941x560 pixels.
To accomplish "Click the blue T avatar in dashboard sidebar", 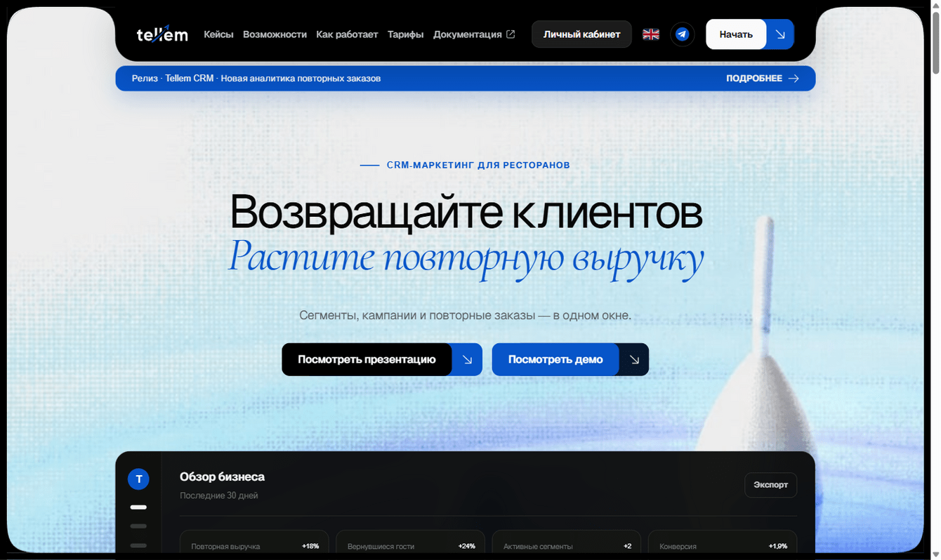I will (138, 479).
